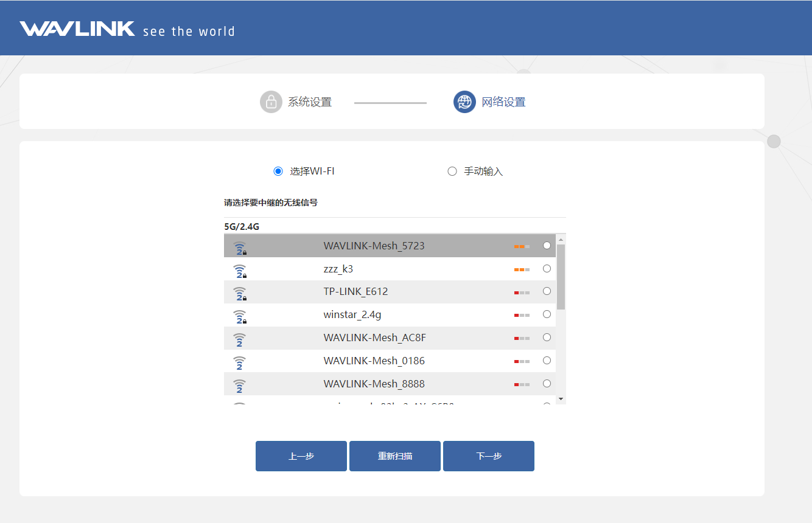The width and height of the screenshot is (812, 523).
Task: Pick the zzz_k3 network radio button
Action: (x=547, y=269)
